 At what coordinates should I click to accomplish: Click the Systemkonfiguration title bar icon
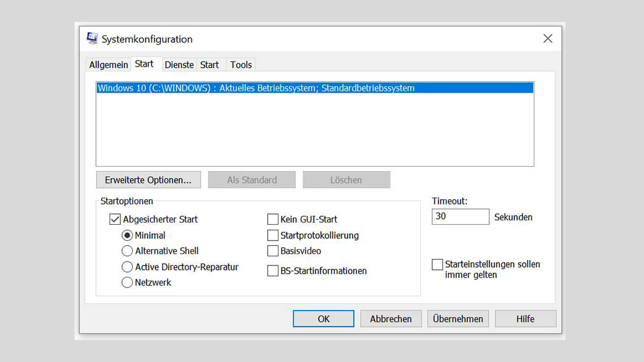[92, 38]
